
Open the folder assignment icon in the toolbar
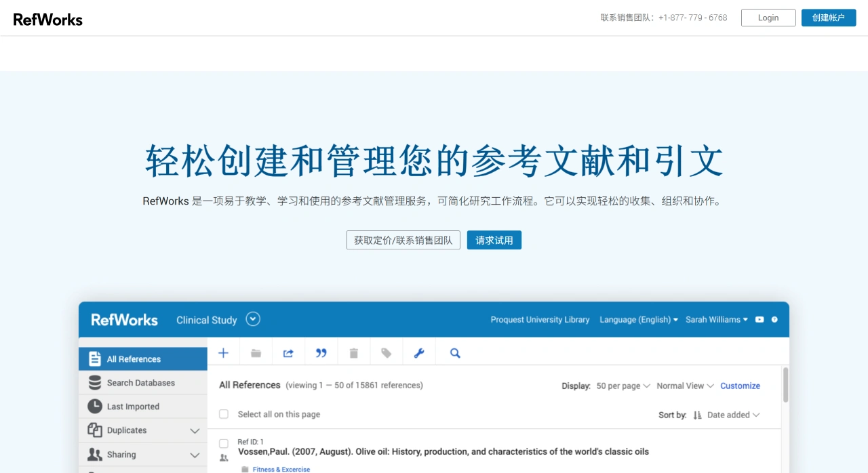click(256, 352)
